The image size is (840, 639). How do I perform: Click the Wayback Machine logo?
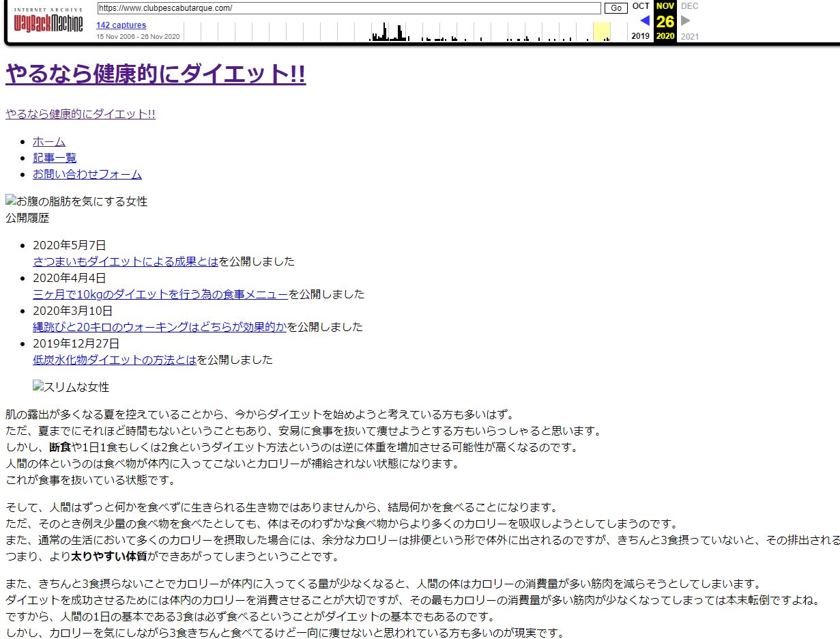pyautogui.click(x=48, y=23)
